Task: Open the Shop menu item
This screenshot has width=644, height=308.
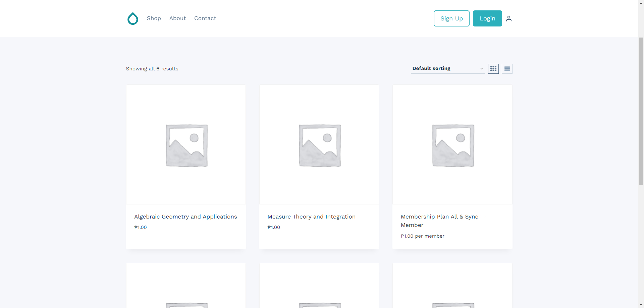Action: [x=154, y=18]
